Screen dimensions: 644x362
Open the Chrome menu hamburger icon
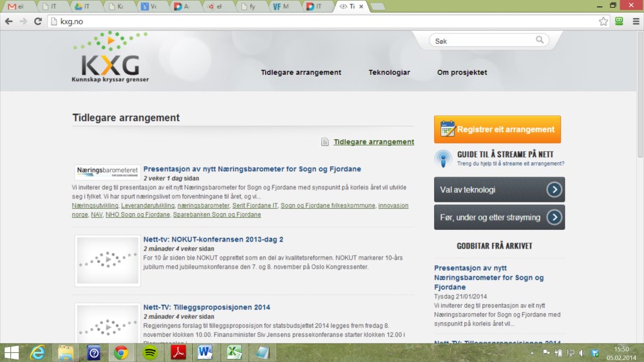tap(636, 21)
